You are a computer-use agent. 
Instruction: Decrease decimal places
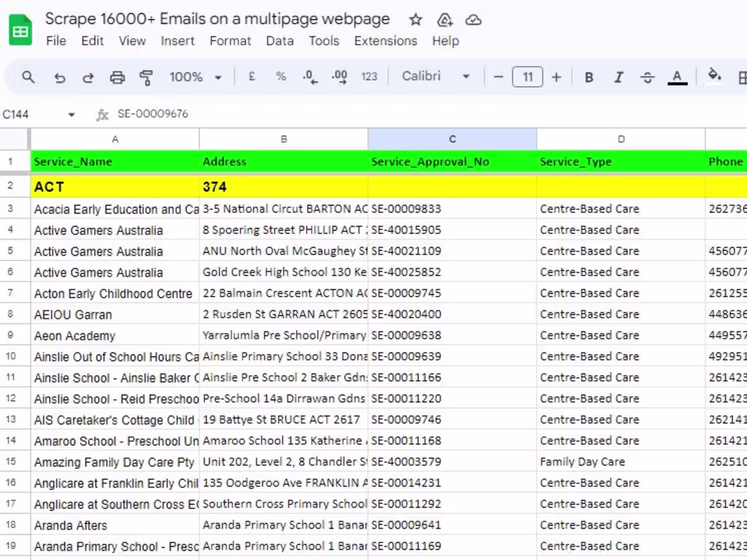[310, 77]
